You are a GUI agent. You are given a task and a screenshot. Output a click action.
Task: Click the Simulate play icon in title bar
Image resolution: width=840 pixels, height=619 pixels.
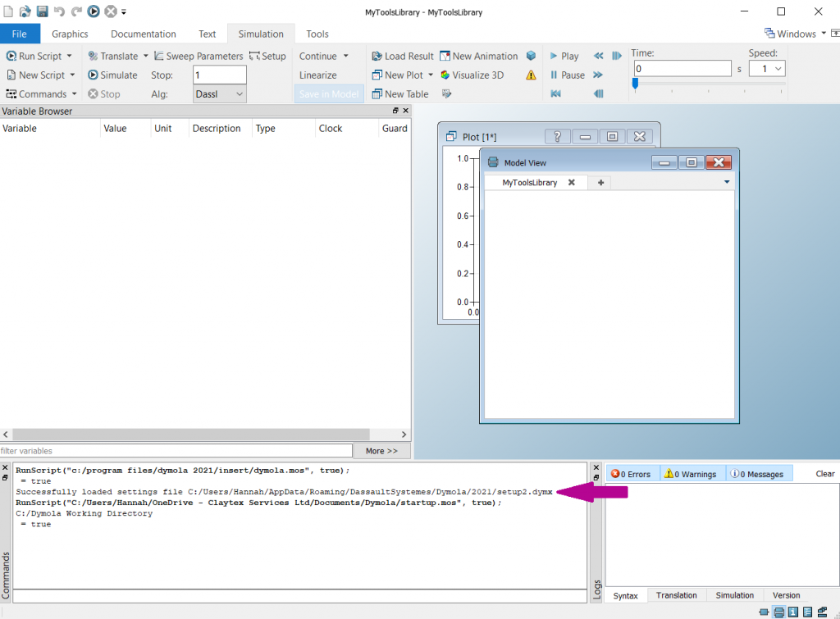coord(94,11)
